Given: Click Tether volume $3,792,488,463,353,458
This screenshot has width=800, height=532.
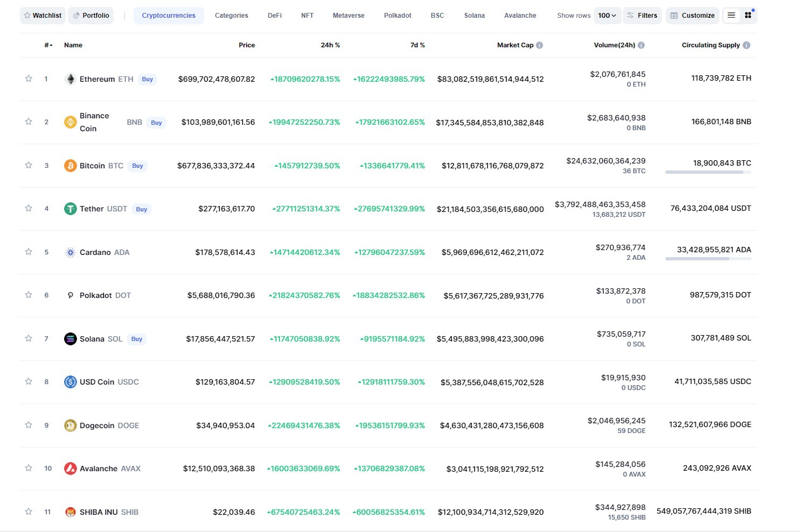Looking at the screenshot, I should pyautogui.click(x=600, y=204).
